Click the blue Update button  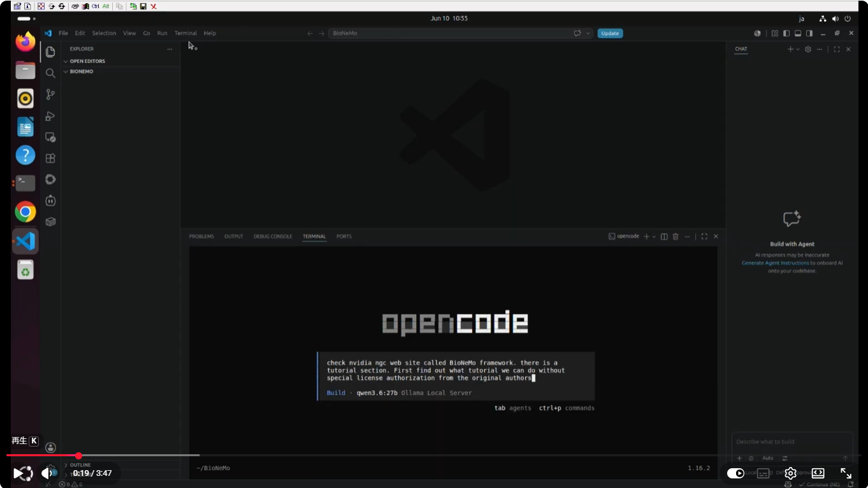(610, 33)
